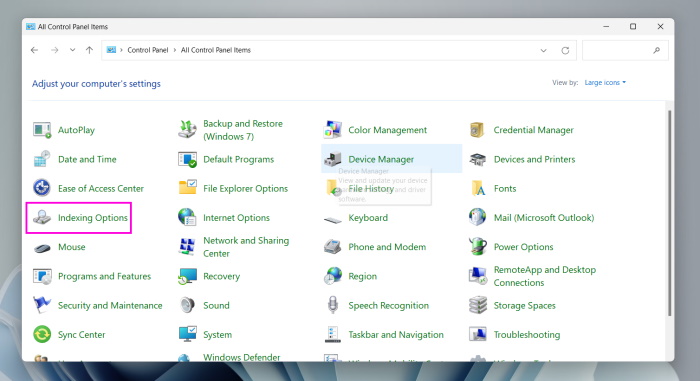Open the Credential Manager safe icon

coord(478,130)
